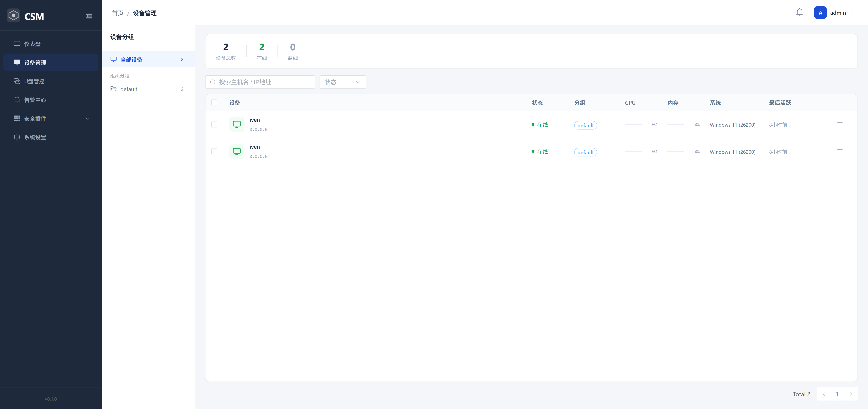Click the CSM logo icon

(14, 15)
